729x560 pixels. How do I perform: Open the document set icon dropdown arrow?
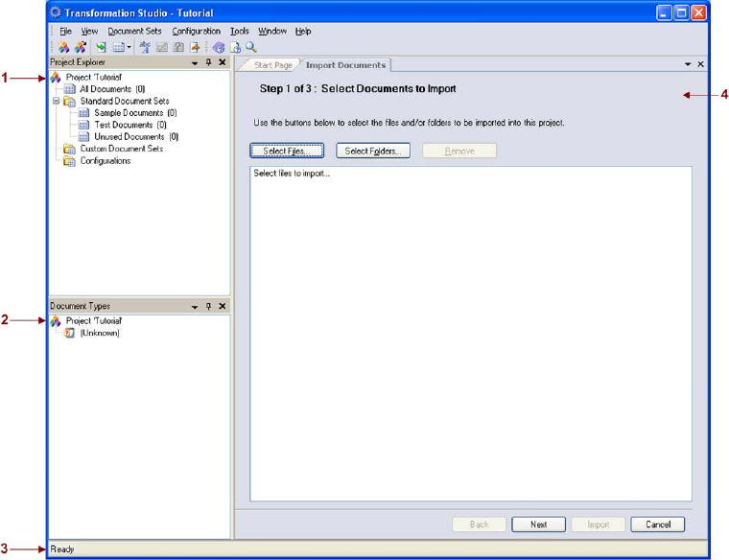click(129, 47)
